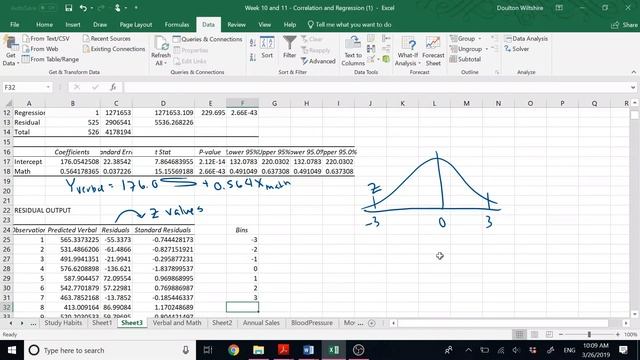Launch Solver
This screenshot has width=640, height=360.
(x=517, y=49)
